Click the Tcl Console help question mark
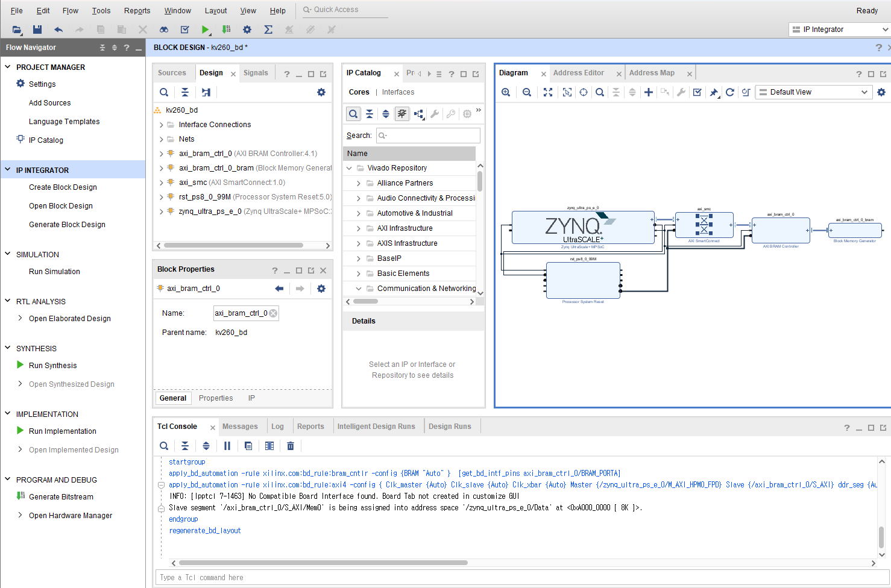 tap(847, 428)
